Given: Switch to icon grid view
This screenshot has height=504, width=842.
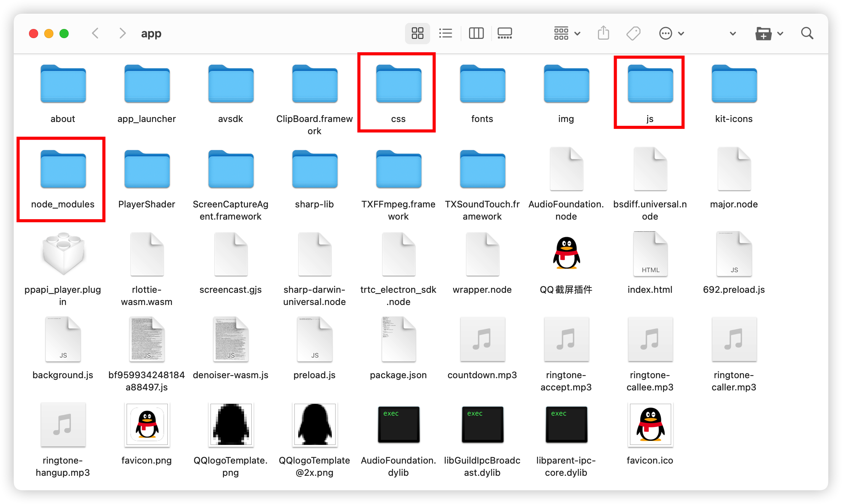Looking at the screenshot, I should click(x=417, y=34).
